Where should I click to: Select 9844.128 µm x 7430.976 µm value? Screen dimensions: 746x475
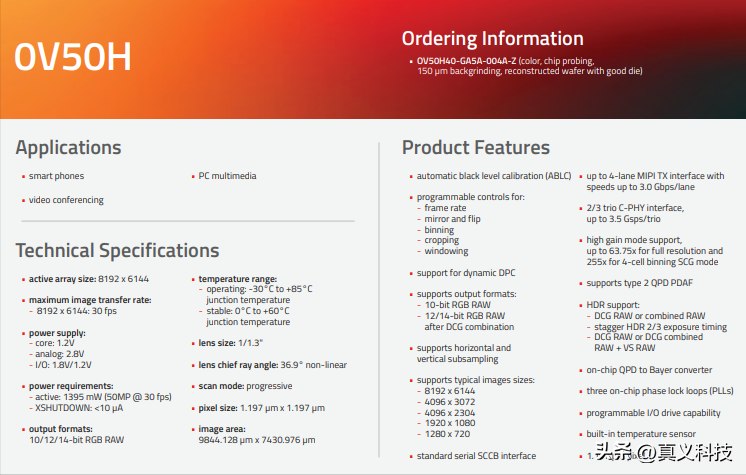coord(257,440)
